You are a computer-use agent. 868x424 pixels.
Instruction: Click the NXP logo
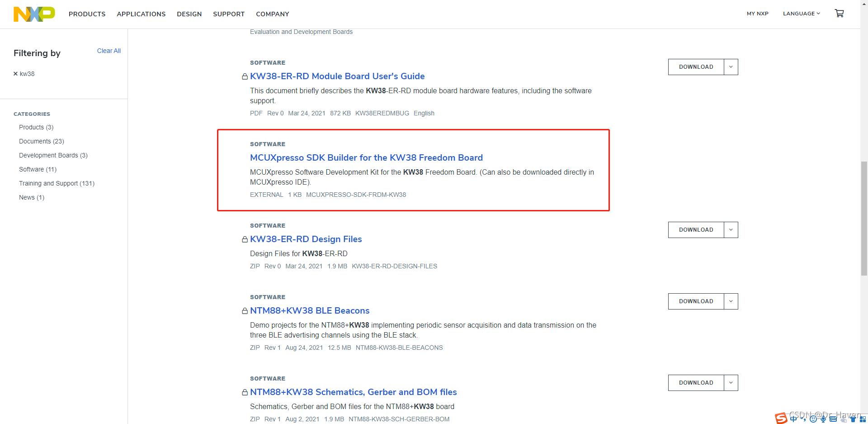(x=34, y=14)
